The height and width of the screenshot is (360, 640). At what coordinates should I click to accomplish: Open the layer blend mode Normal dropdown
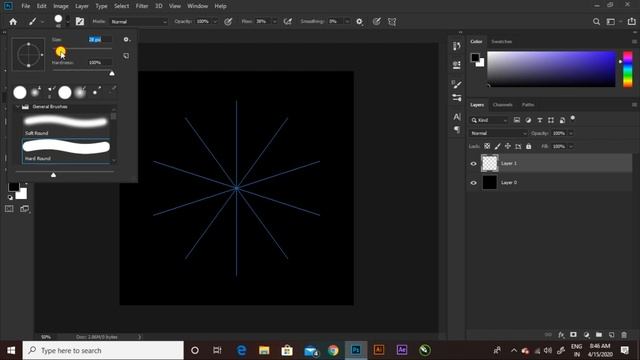[499, 133]
